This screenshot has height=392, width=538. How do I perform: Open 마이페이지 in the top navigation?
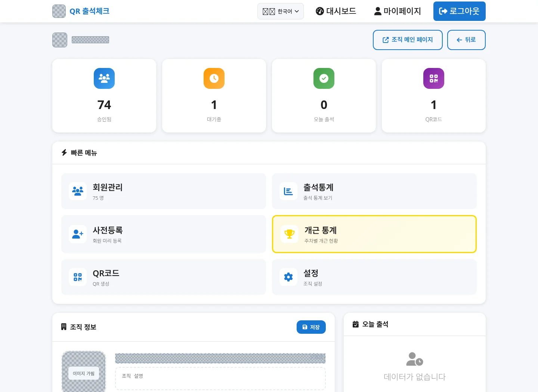[398, 11]
